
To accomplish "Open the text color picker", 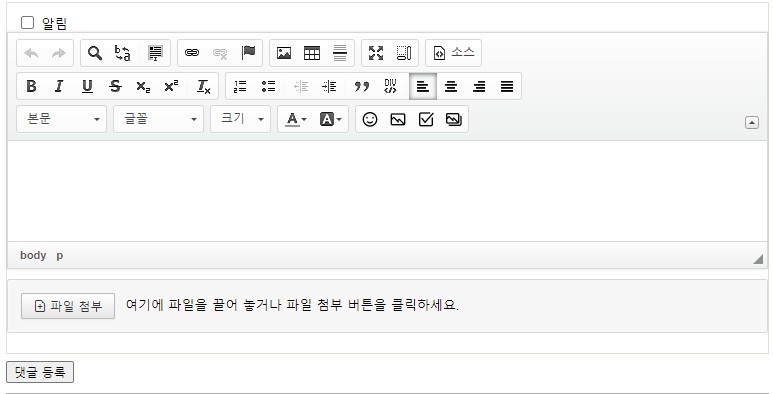I will tap(295, 119).
